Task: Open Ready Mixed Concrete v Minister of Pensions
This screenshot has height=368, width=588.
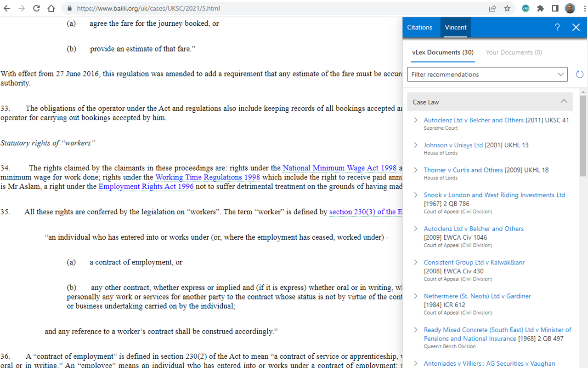Action: (x=498, y=334)
